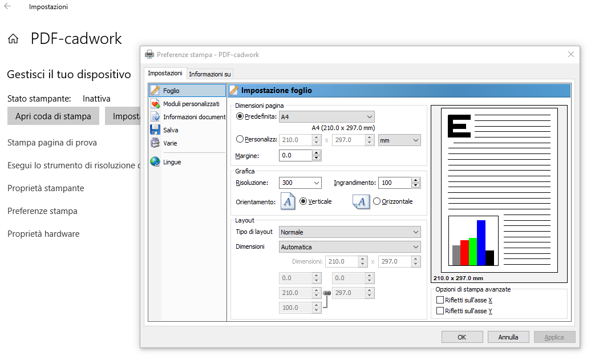
Task: Click Preferenze stampa link in settings
Action: click(42, 211)
